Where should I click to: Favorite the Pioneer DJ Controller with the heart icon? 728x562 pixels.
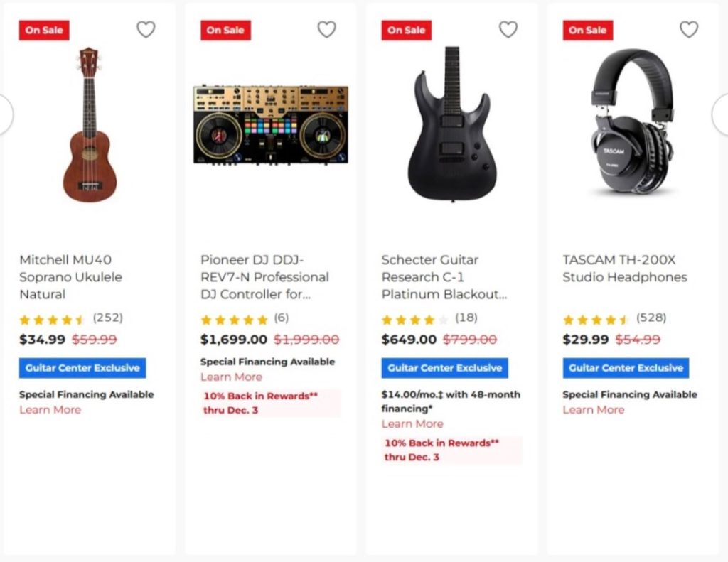(x=327, y=29)
